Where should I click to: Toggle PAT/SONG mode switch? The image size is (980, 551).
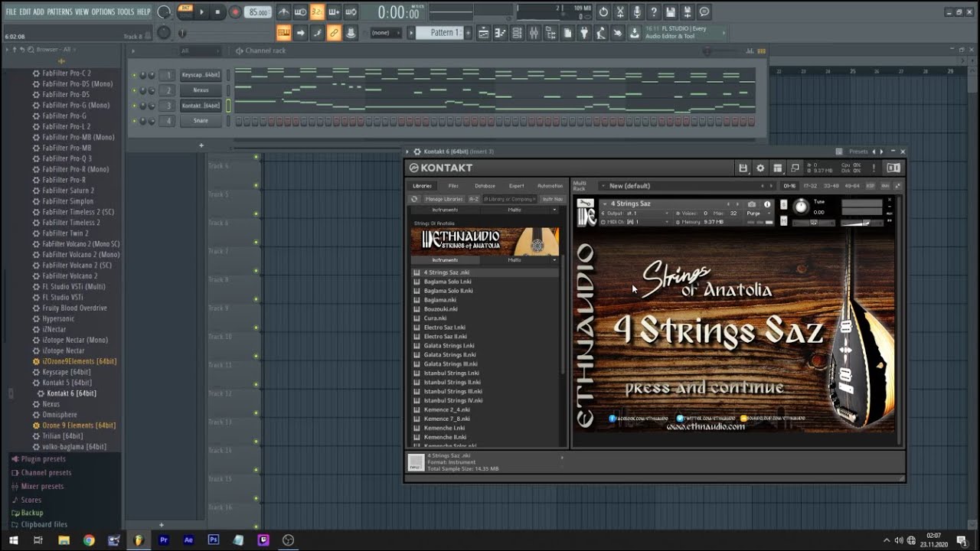click(185, 11)
